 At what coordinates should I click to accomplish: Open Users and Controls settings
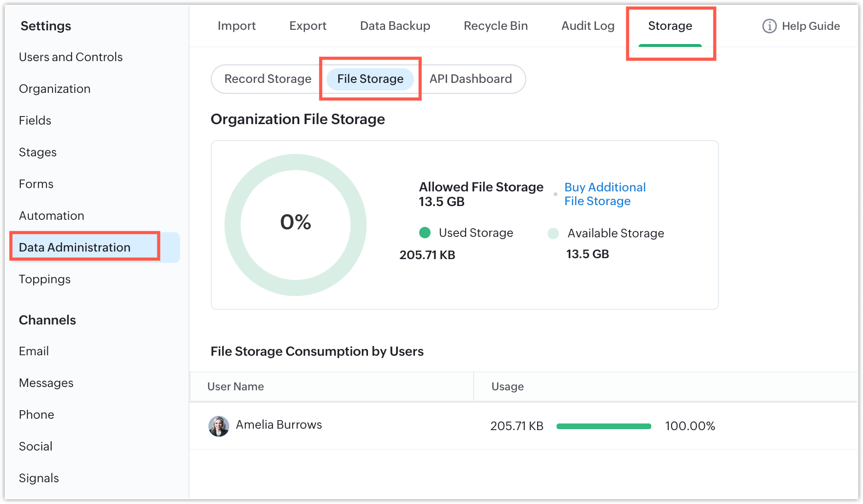71,57
